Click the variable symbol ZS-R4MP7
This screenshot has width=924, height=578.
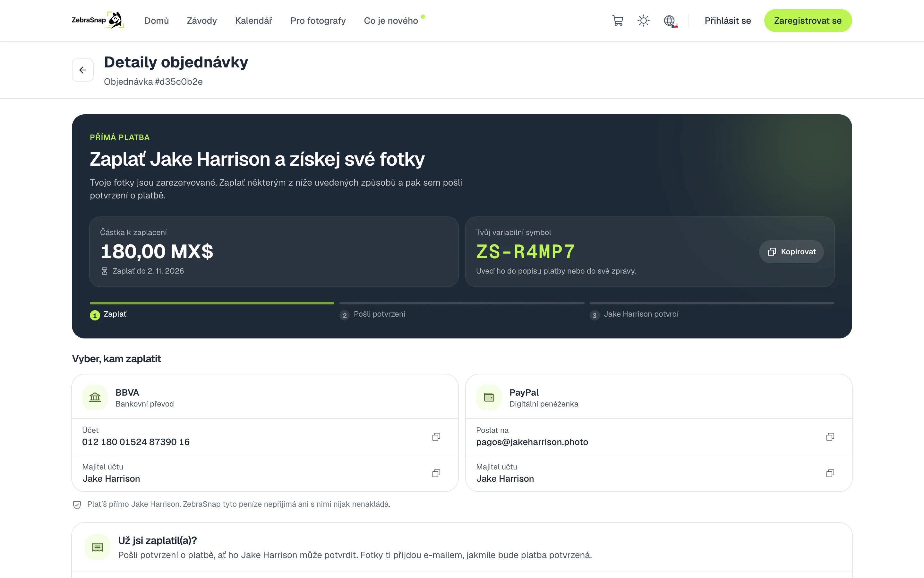(526, 251)
